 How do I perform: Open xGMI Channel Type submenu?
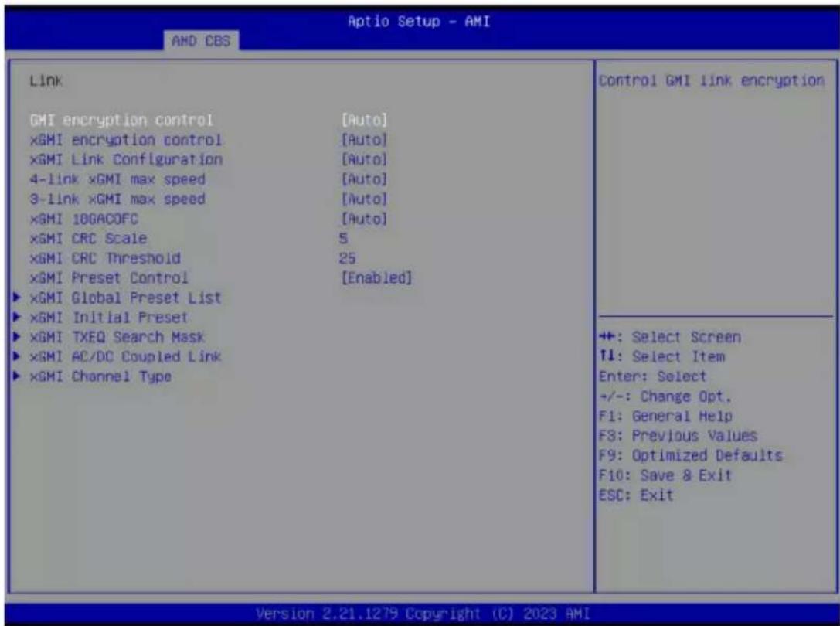coord(100,376)
